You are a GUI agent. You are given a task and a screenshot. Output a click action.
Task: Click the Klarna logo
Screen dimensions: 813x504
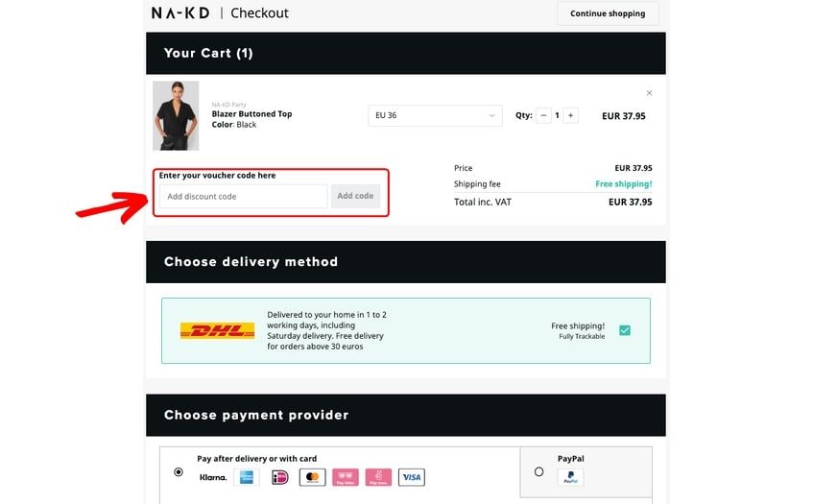pyautogui.click(x=213, y=477)
